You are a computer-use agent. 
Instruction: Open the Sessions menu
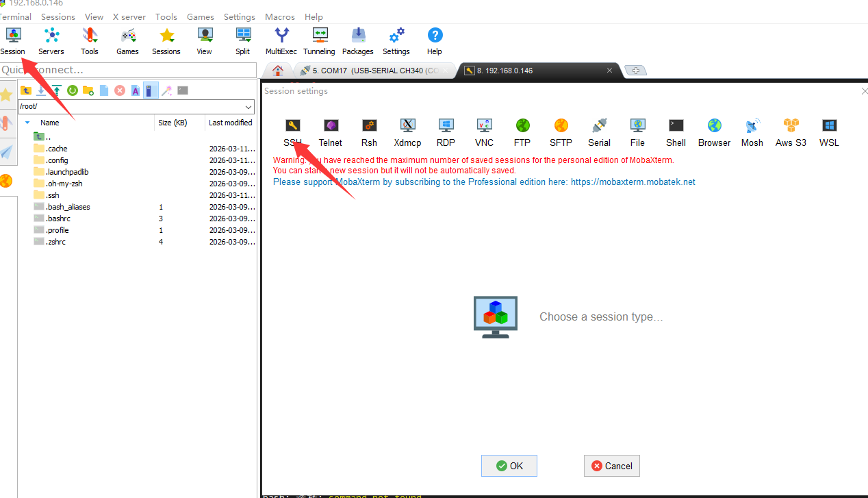point(58,16)
